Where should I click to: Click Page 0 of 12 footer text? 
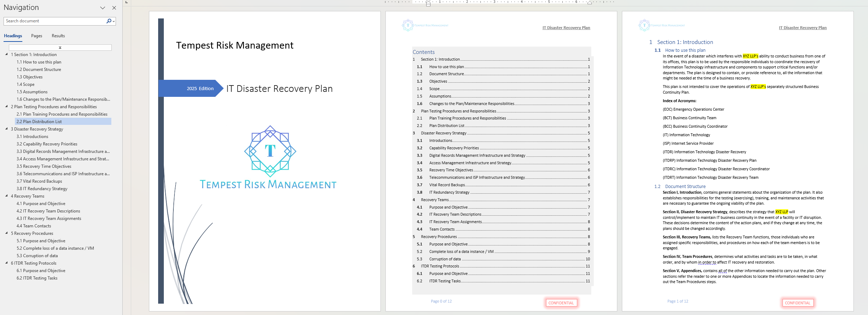(441, 301)
